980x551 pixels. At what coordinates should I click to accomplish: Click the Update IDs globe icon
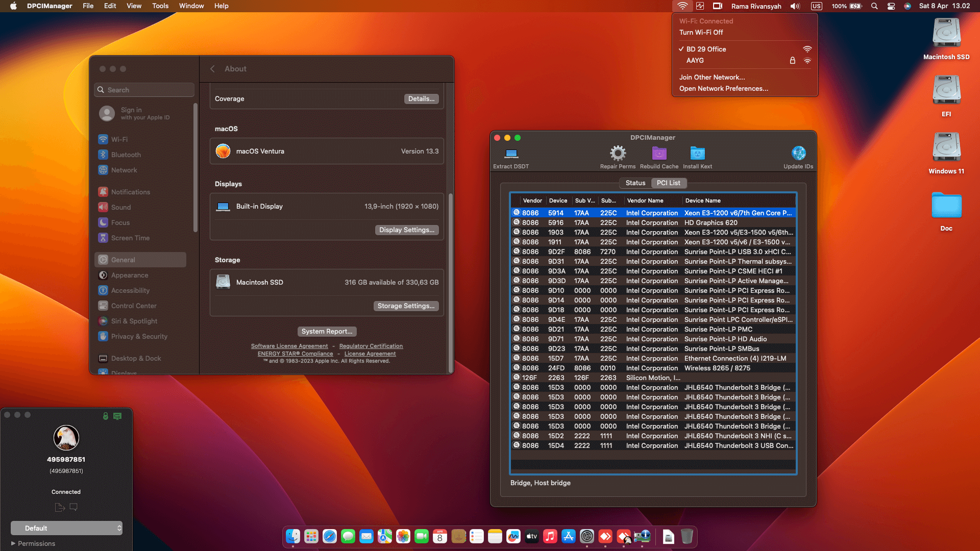[x=798, y=153]
